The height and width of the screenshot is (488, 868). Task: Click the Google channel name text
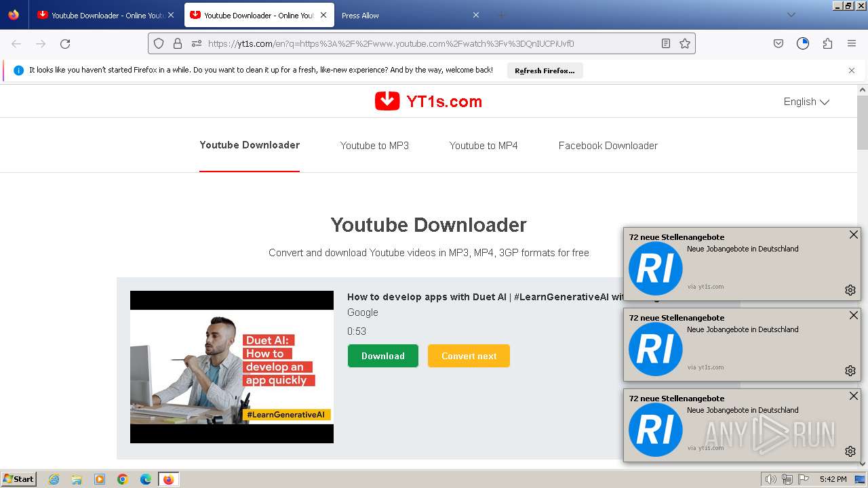tap(363, 312)
